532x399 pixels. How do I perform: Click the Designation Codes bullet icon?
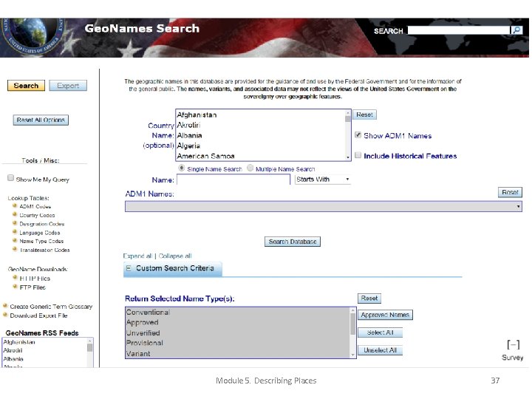(x=15, y=223)
